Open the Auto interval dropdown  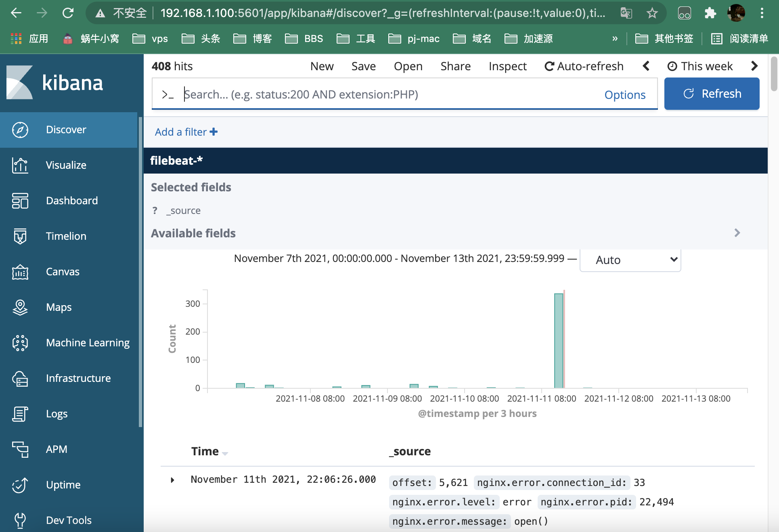click(x=630, y=260)
